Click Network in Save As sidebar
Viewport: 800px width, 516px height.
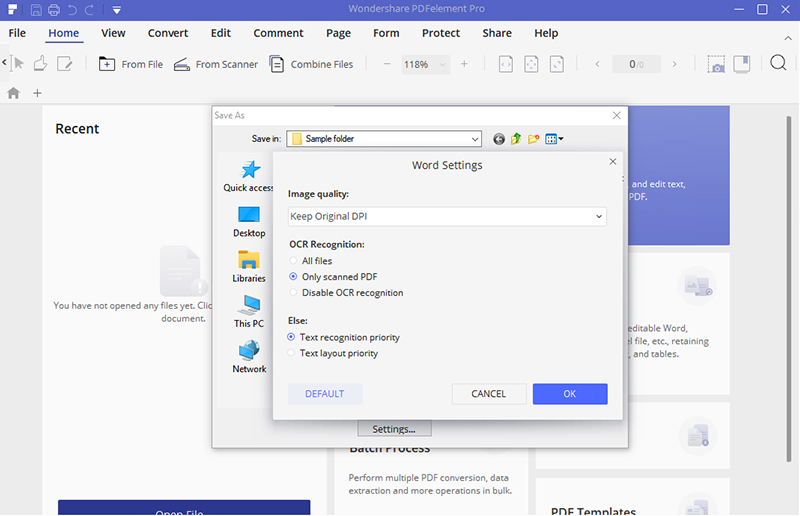249,357
